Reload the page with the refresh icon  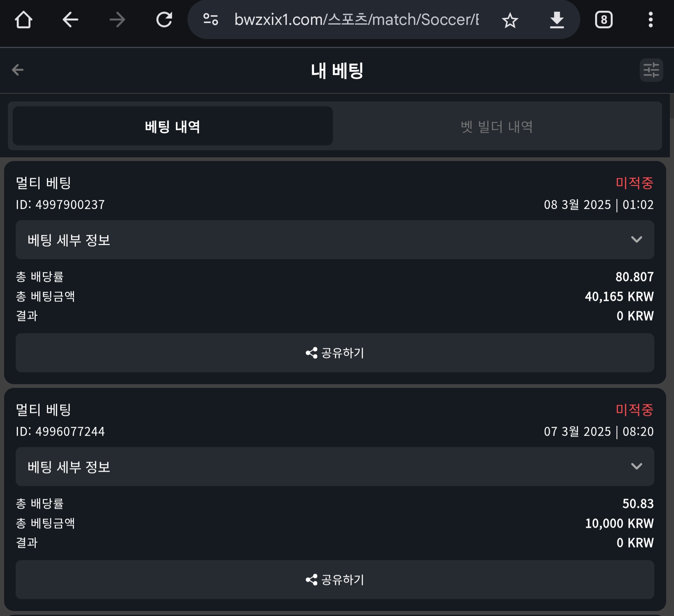(x=164, y=20)
